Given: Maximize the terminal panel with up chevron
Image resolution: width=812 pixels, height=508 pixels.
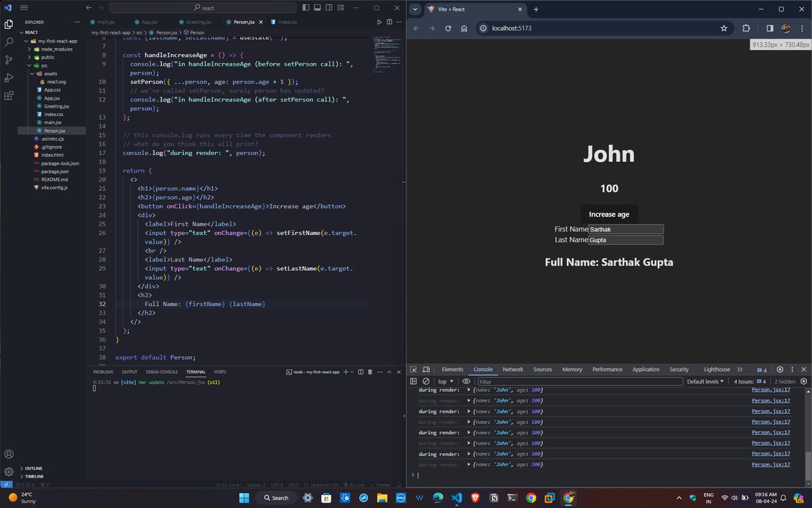Looking at the screenshot, I should pos(388,372).
